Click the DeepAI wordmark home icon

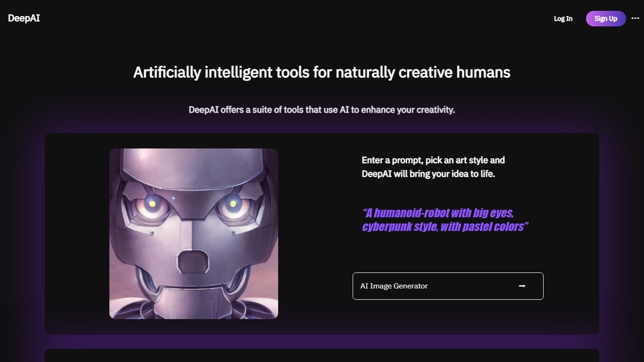click(x=24, y=18)
